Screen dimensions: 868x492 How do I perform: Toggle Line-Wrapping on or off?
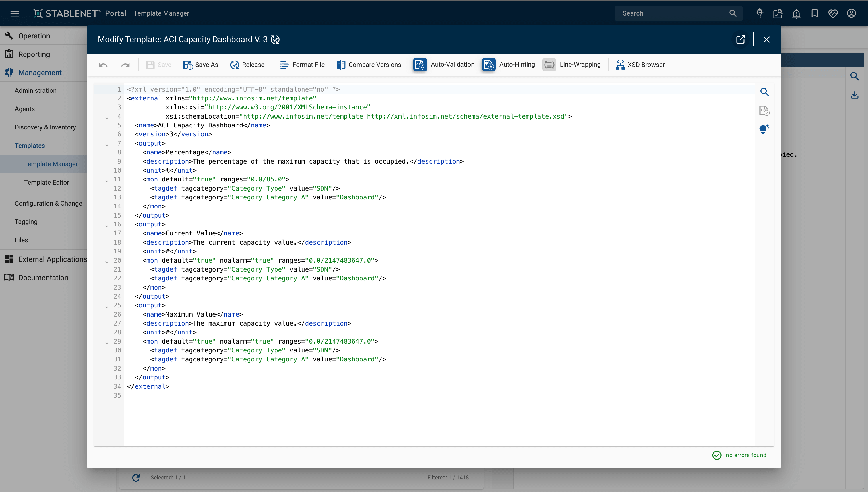572,65
